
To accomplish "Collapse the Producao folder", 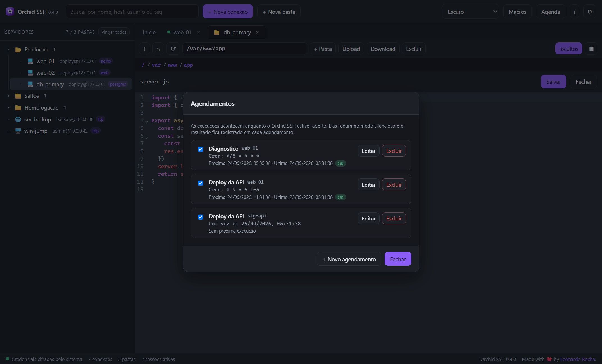I will (9, 49).
